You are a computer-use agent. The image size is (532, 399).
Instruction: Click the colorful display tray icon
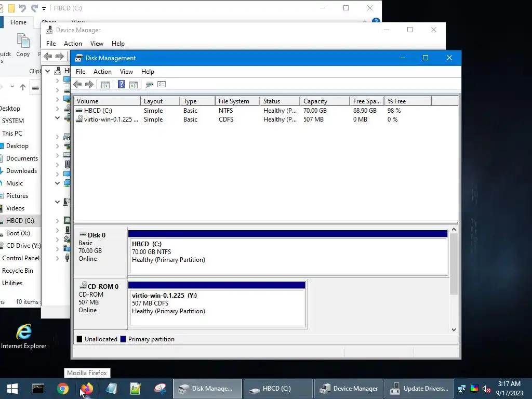click(474, 389)
